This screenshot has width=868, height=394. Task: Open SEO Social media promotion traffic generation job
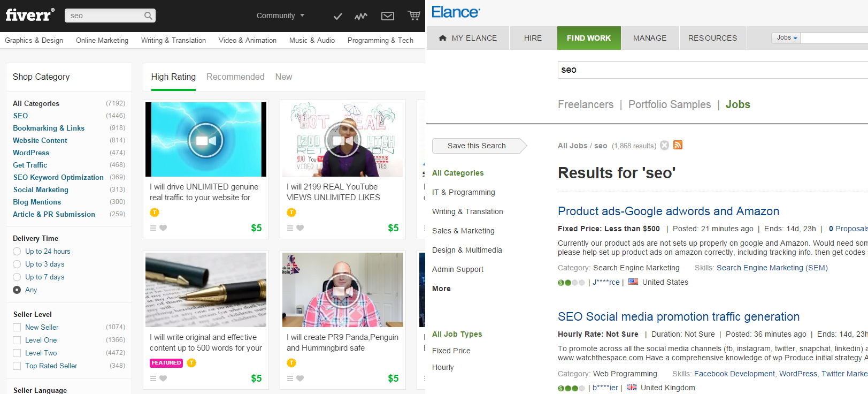click(x=679, y=316)
